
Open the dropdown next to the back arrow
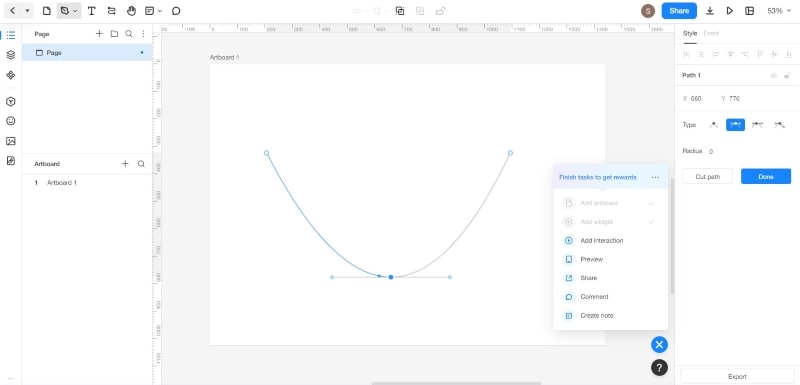pyautogui.click(x=27, y=11)
